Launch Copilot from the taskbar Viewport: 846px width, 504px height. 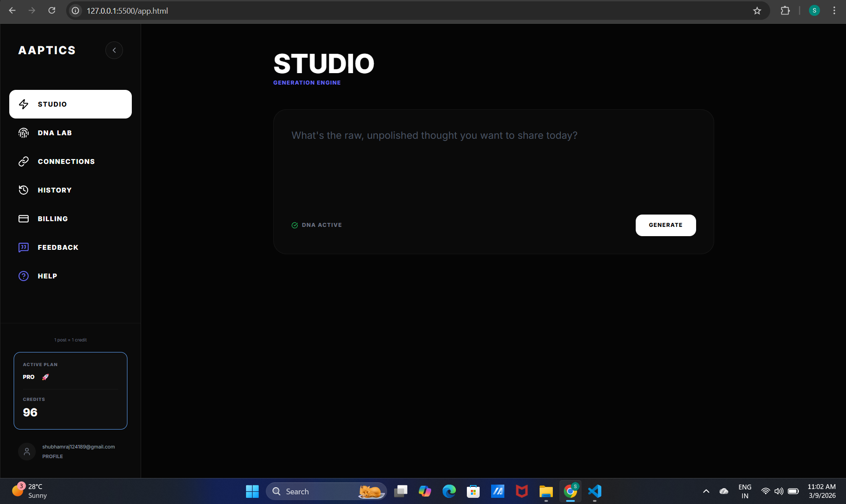click(x=425, y=491)
